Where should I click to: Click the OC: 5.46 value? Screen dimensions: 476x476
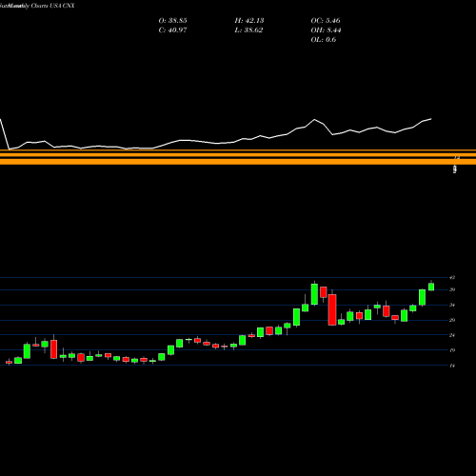326,21
